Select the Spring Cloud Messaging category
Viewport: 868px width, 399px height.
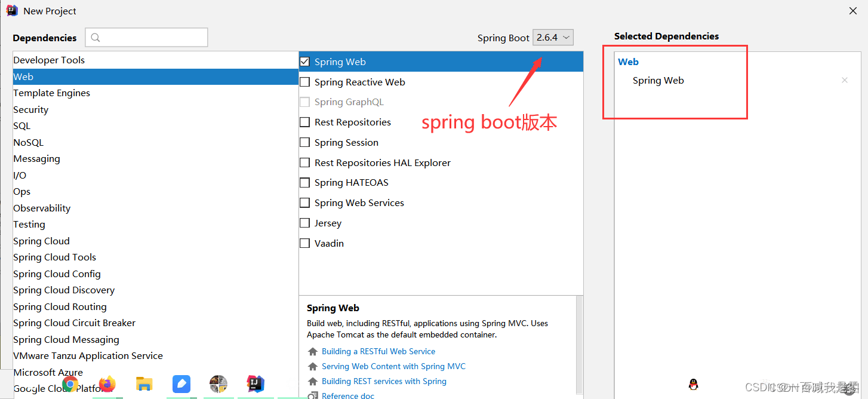click(155, 339)
